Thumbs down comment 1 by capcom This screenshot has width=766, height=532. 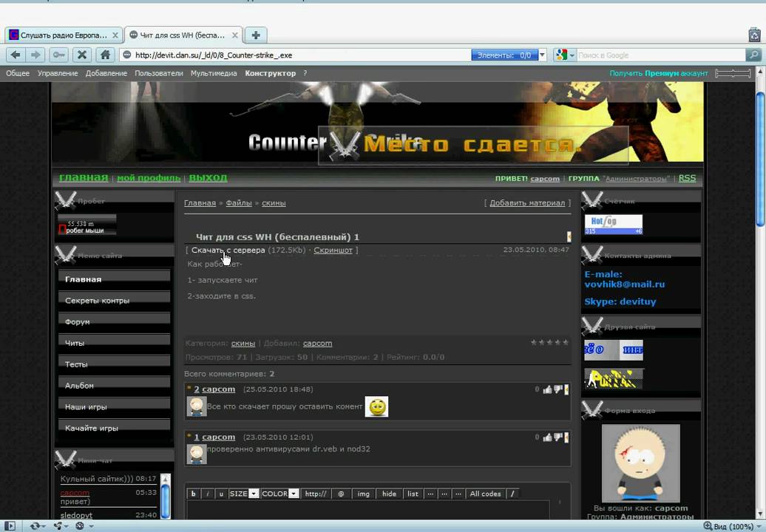pos(558,437)
